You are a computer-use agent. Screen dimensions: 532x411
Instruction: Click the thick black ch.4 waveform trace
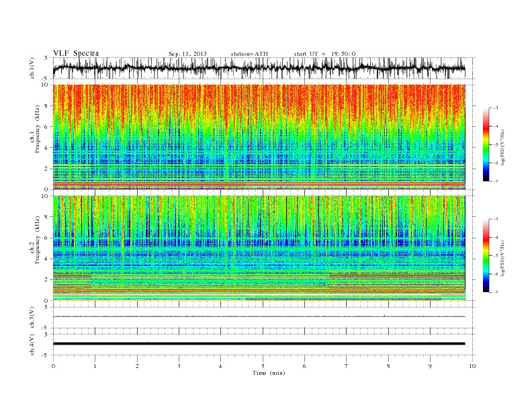259,344
